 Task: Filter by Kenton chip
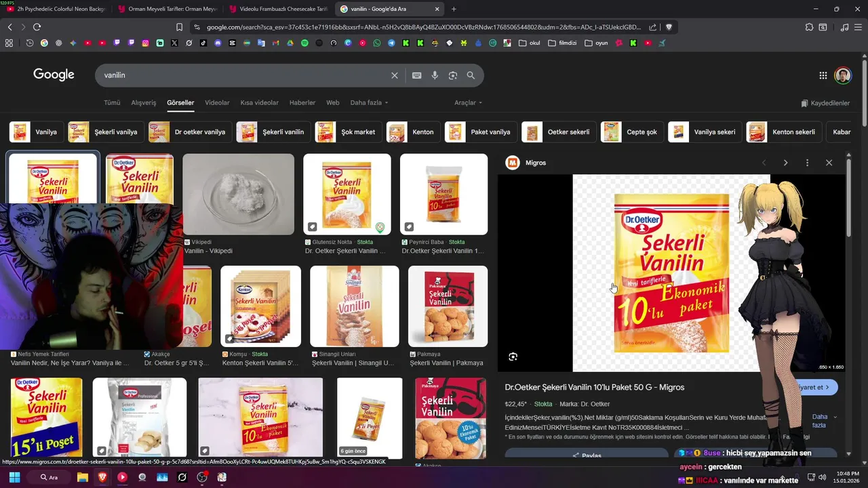tap(413, 132)
